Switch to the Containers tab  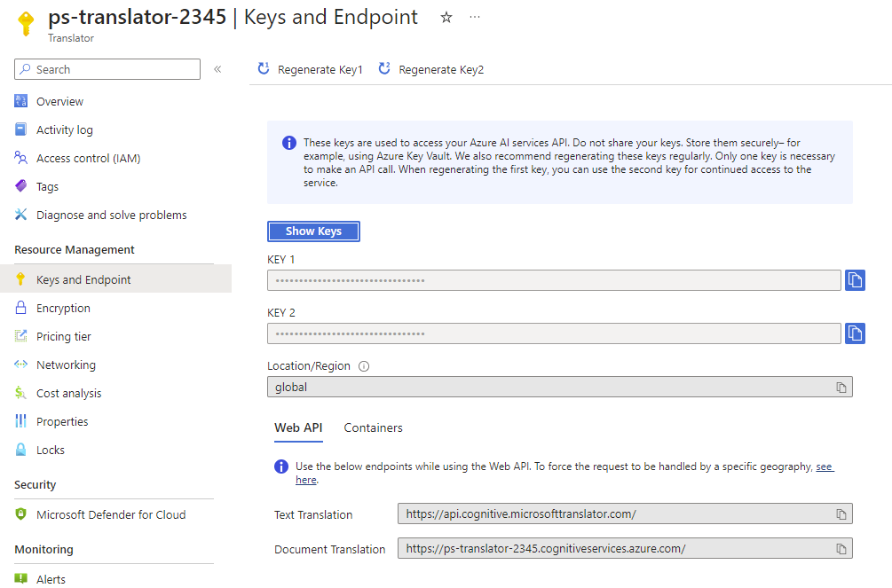click(373, 427)
